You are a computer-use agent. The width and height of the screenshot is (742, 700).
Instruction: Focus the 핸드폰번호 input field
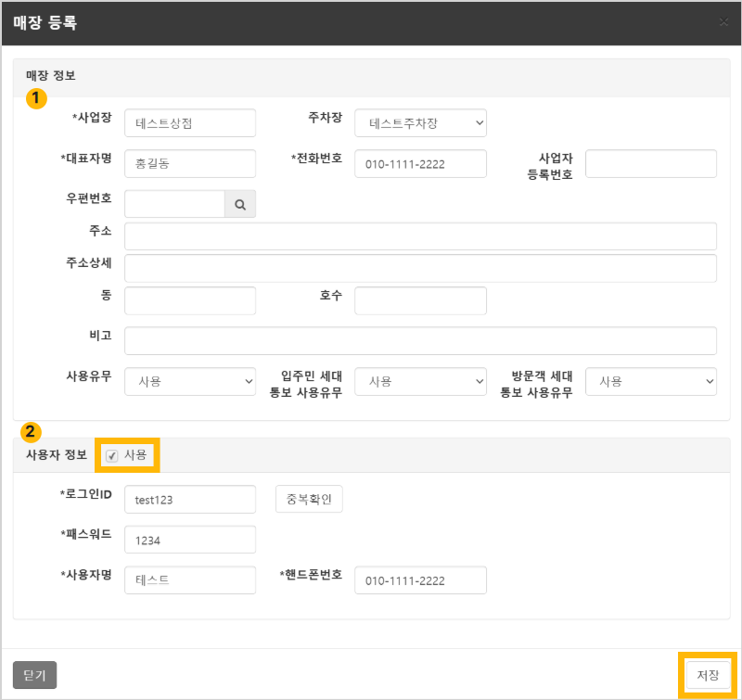coord(420,579)
